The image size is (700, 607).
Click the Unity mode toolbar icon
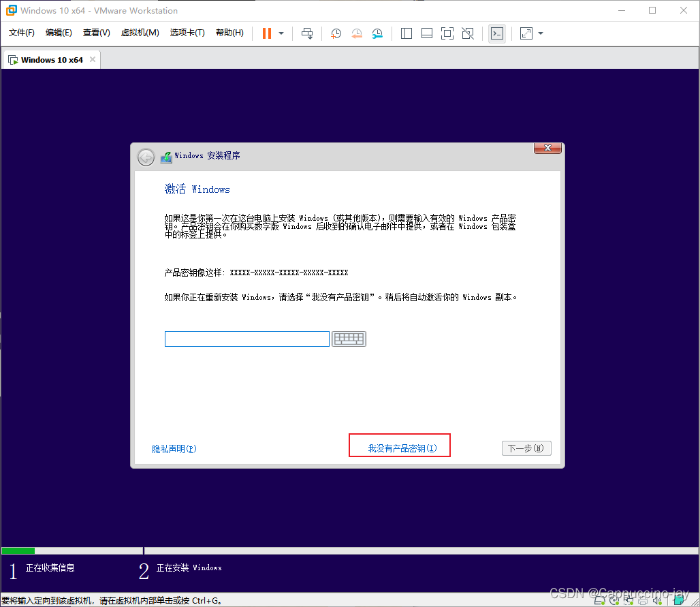(468, 33)
